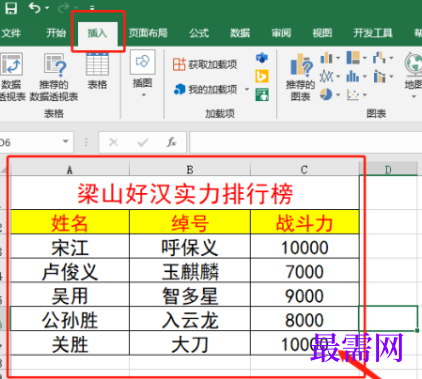The image size is (422, 379).
Task: Switch to the 数据 tab
Action: 240,33
